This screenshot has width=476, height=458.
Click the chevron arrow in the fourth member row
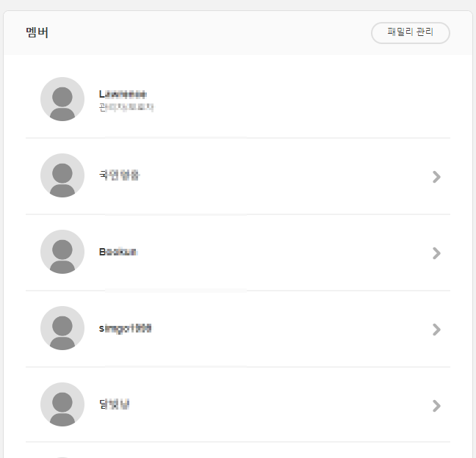click(x=436, y=329)
